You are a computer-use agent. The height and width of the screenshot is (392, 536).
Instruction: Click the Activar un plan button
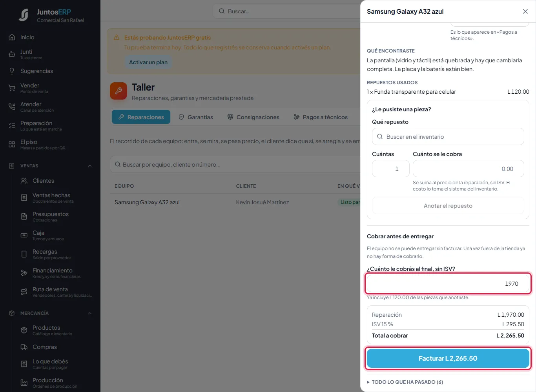[x=148, y=62]
